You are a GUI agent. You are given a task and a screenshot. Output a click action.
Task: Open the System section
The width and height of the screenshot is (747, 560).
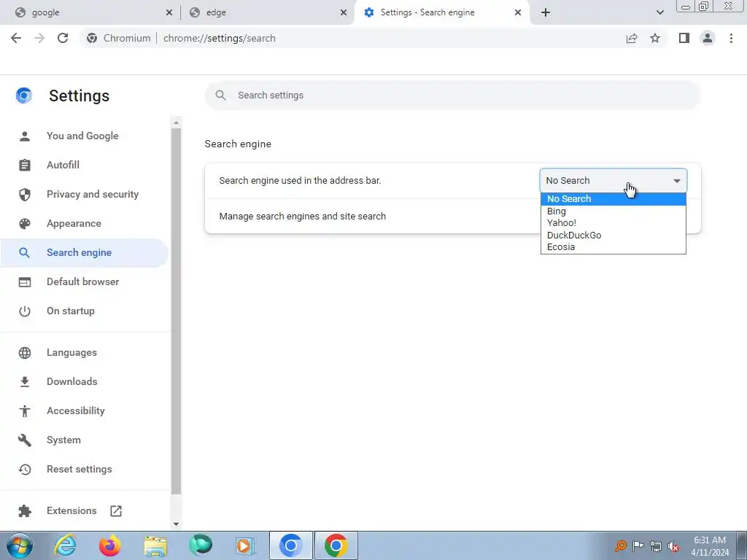pyautogui.click(x=85, y=440)
